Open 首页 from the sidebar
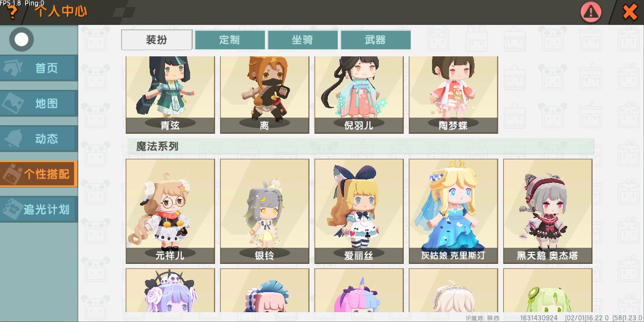The image size is (644, 322). pyautogui.click(x=39, y=68)
